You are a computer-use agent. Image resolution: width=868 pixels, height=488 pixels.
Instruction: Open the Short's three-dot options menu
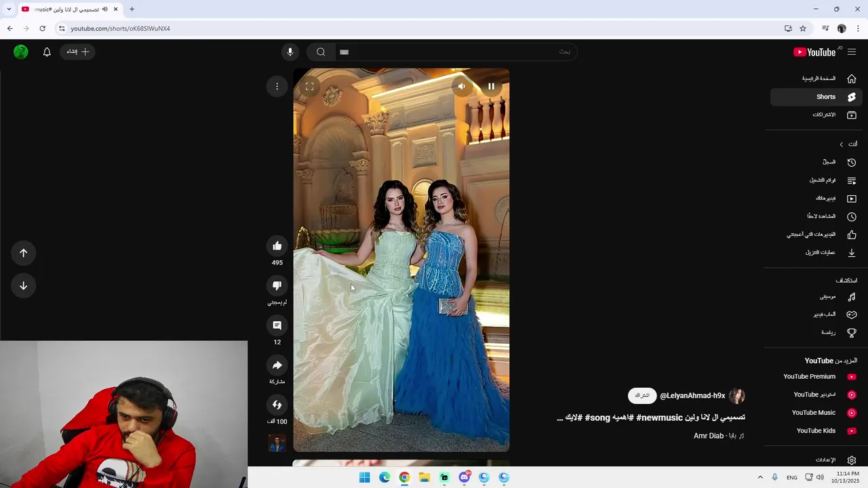[277, 86]
